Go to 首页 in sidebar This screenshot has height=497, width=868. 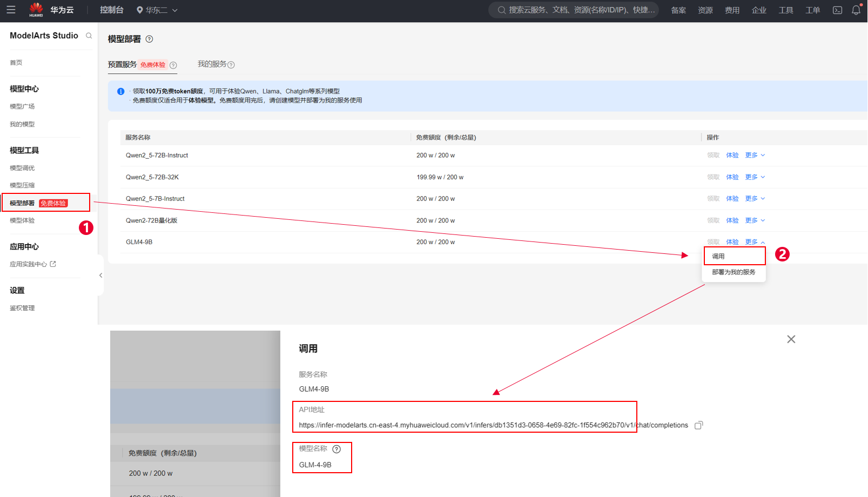click(x=16, y=63)
